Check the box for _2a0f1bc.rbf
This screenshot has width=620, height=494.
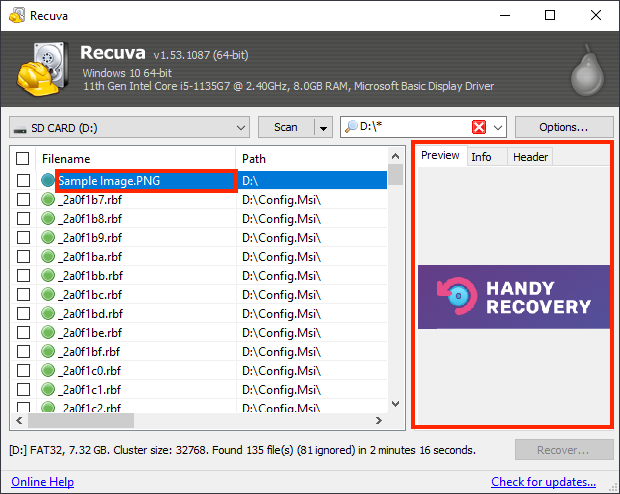23,294
